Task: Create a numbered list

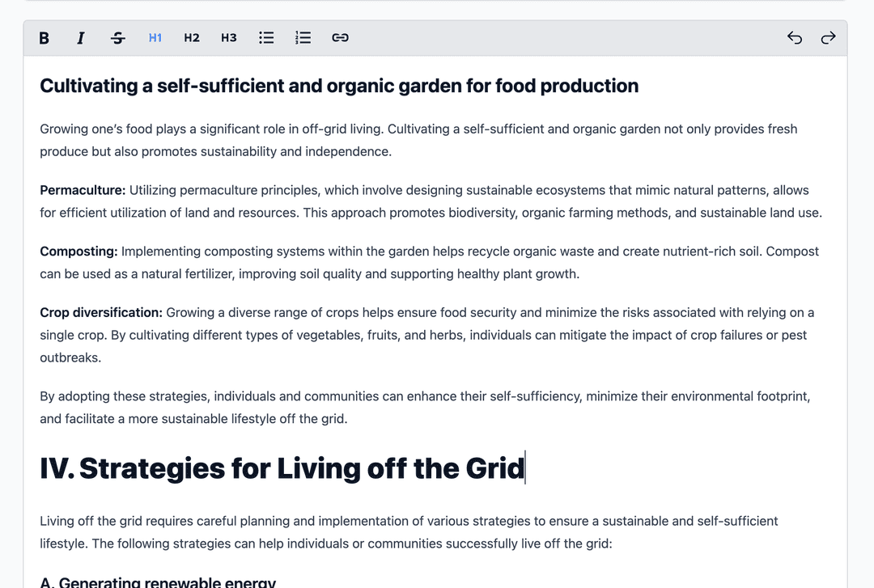Action: [303, 37]
